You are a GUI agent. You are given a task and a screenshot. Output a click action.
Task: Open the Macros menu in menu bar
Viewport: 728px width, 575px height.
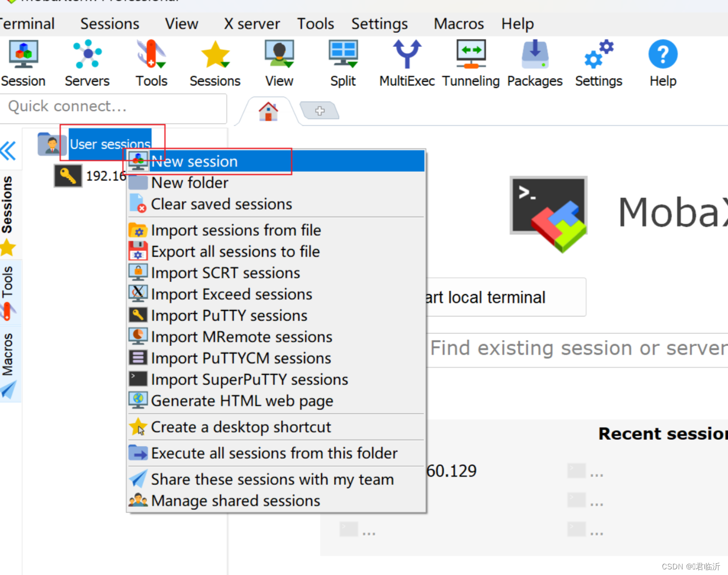(459, 24)
